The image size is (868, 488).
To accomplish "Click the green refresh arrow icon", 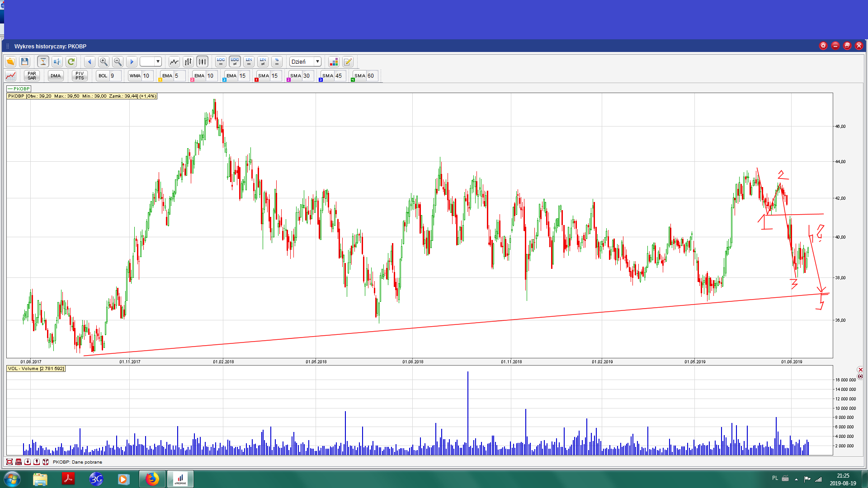I will 71,61.
